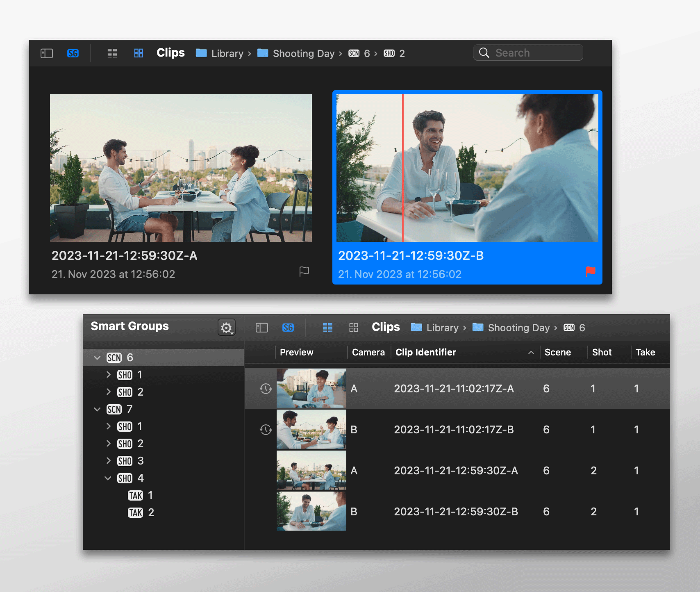Select Take 1 in Smart Groups
The image size is (700, 592).
141,495
